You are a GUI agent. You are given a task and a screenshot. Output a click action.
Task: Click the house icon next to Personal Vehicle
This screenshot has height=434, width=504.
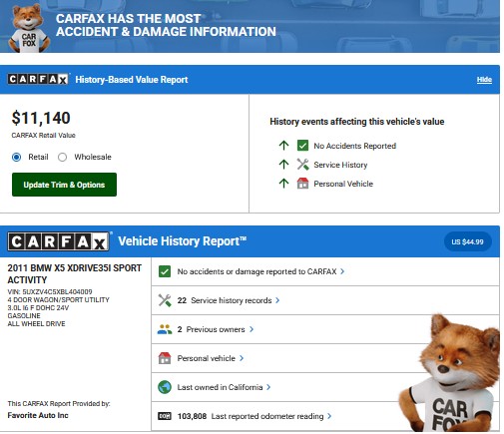302,184
